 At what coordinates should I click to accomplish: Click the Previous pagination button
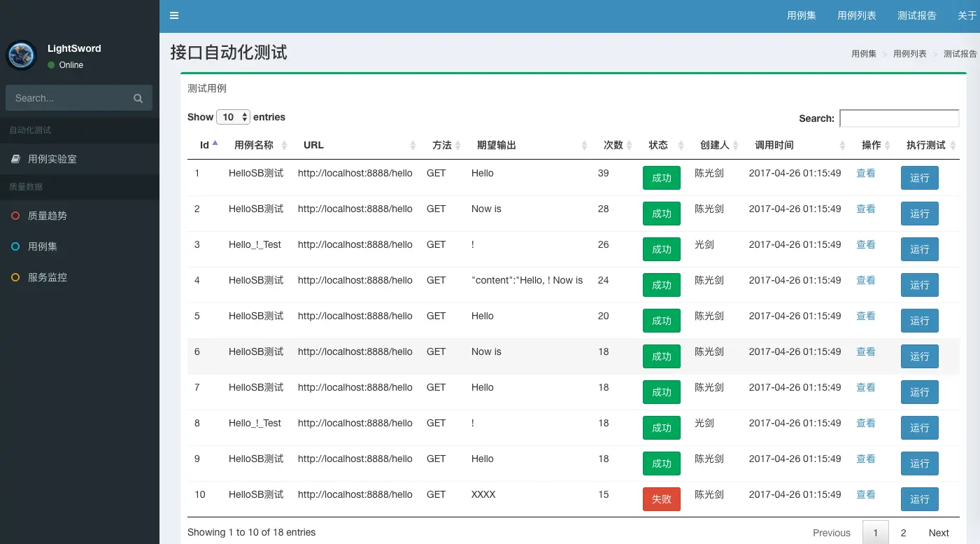tap(832, 533)
